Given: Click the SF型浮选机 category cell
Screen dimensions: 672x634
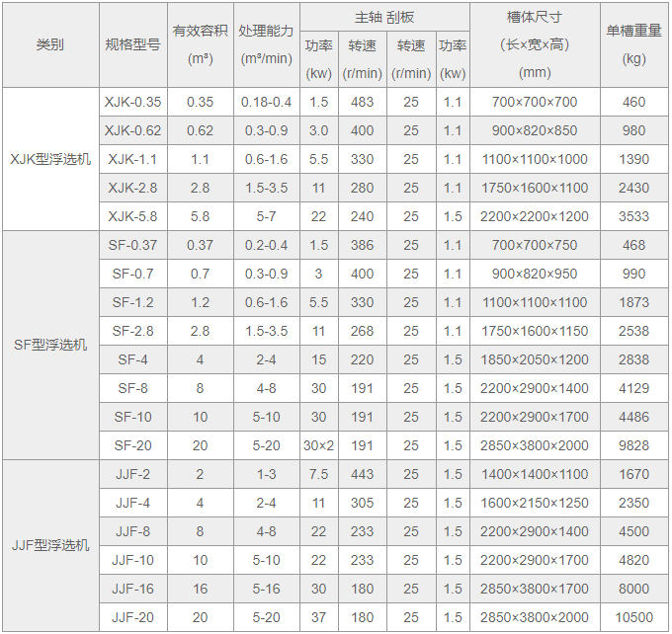Looking at the screenshot, I should (x=50, y=345).
